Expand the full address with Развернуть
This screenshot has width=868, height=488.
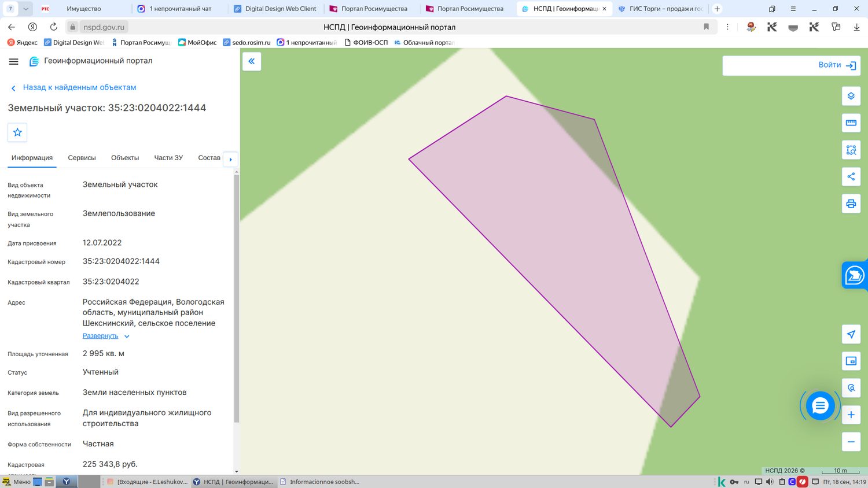click(100, 336)
